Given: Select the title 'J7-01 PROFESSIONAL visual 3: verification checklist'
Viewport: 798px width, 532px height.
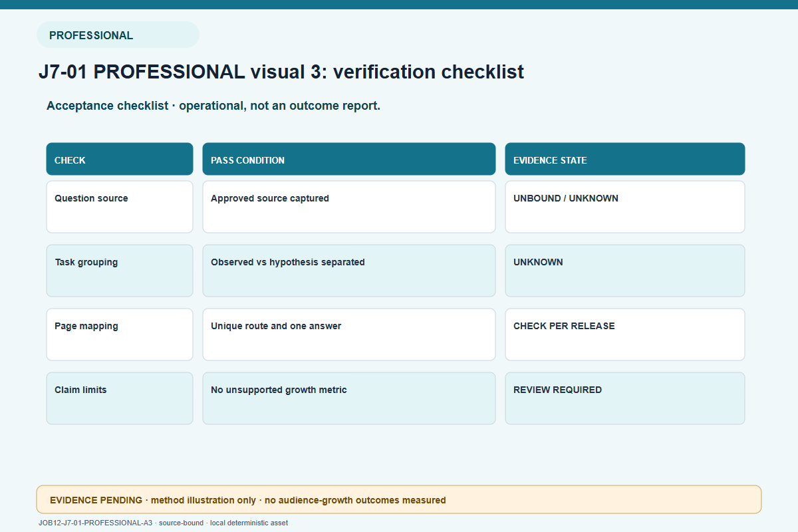Looking at the screenshot, I should coord(281,72).
